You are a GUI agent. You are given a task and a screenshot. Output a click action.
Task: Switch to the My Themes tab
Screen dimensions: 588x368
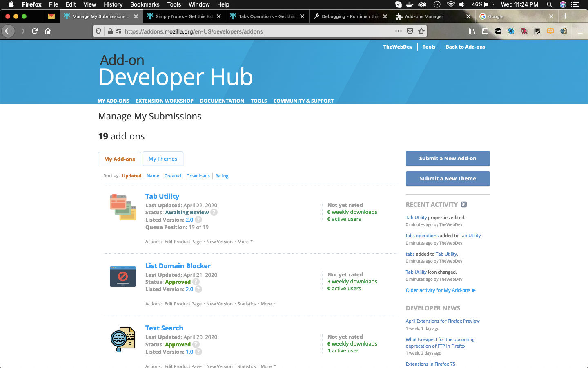(163, 159)
